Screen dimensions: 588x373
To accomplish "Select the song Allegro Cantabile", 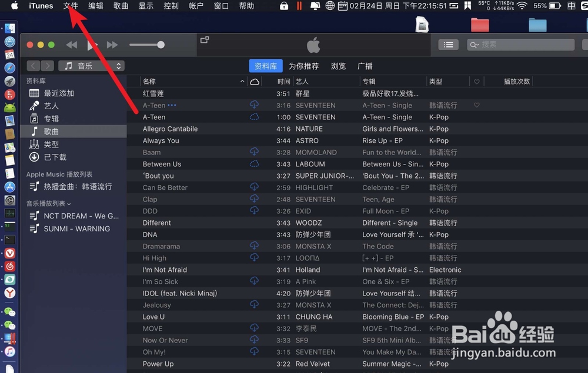I will coord(170,129).
